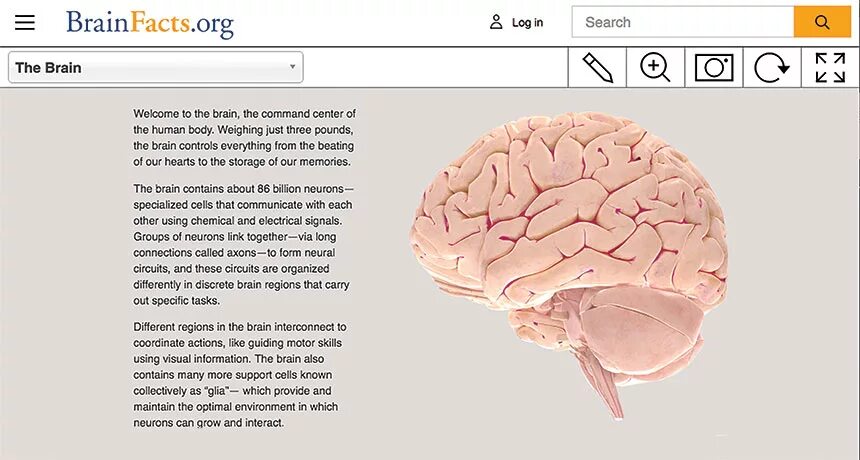This screenshot has height=460, width=860.
Task: Click the paragraph mentioning glia cells
Action: click(240, 375)
